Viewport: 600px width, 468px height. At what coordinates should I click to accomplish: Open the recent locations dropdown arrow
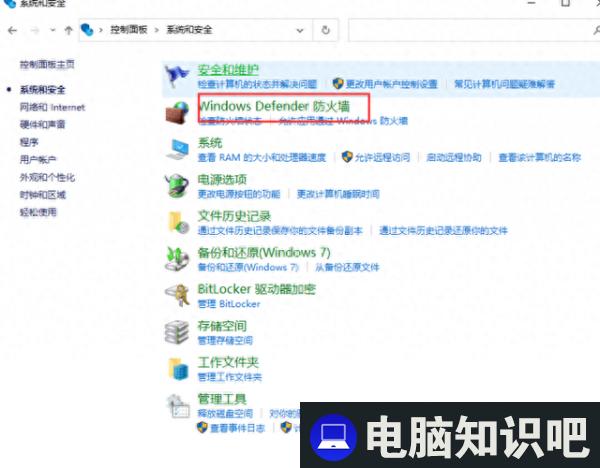52,30
